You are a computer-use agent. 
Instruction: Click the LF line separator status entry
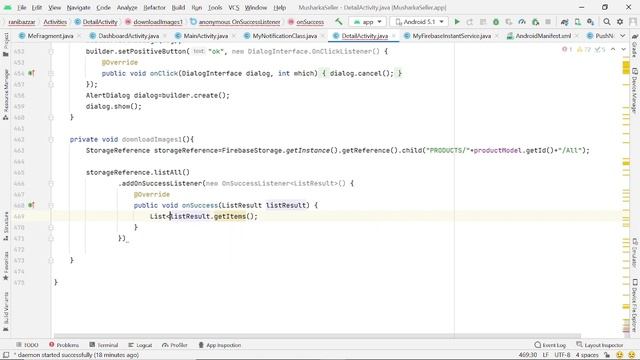[x=546, y=355]
